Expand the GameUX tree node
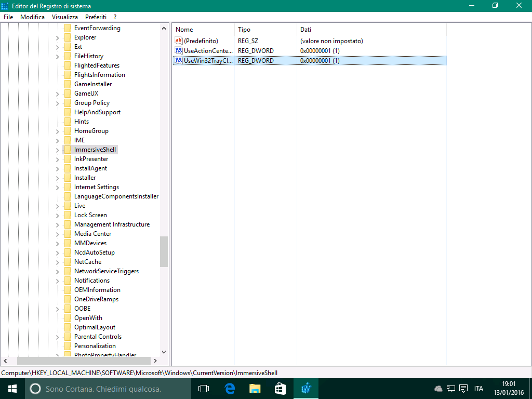Viewport: 532px width, 399px height. click(x=57, y=94)
